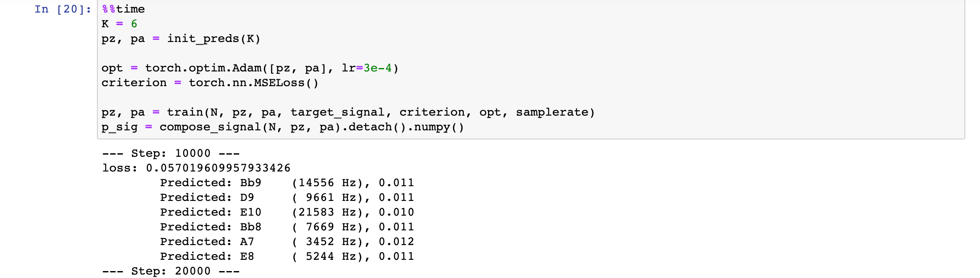Click the loss value output line

(x=196, y=168)
